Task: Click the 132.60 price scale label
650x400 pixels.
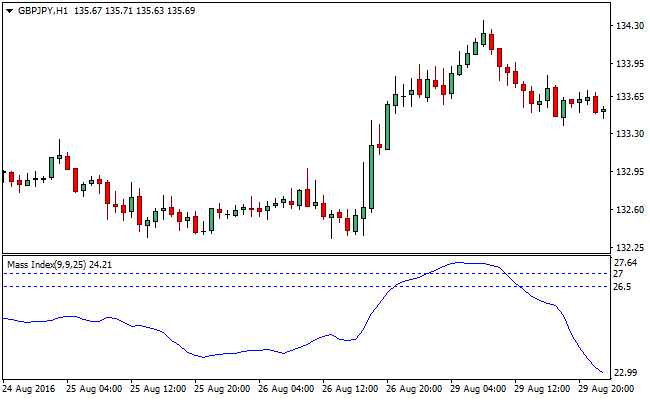Action: (628, 209)
